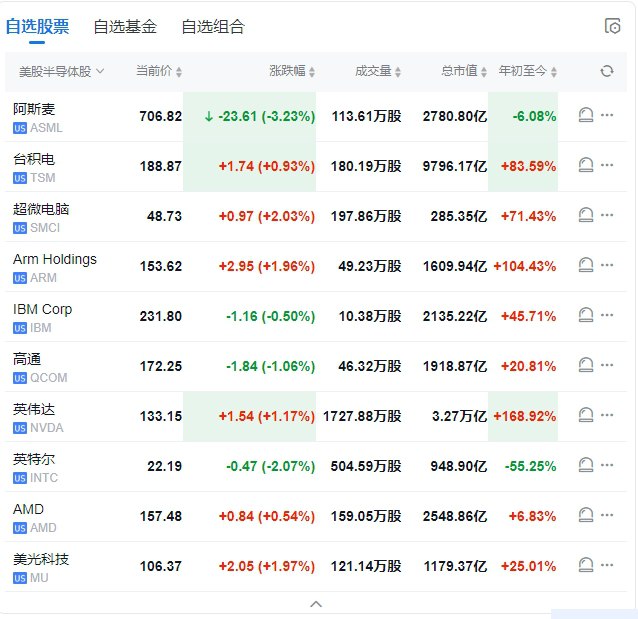This screenshot has height=619, width=638.
Task: Sort by 成交量 column
Action: 378,71
